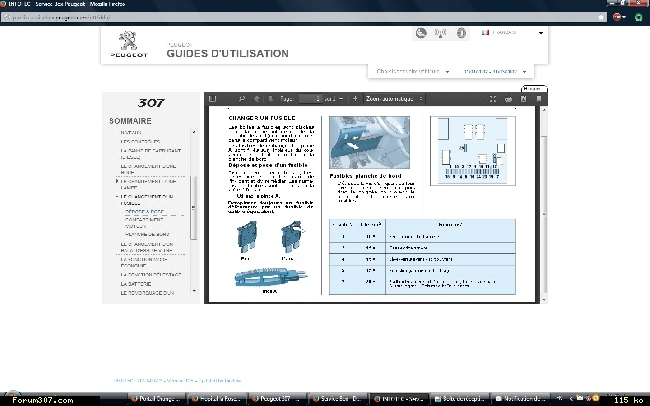Toggle the PDF viewer sidebar panel icon
Image resolution: width=650 pixels, height=406 pixels.
213,99
